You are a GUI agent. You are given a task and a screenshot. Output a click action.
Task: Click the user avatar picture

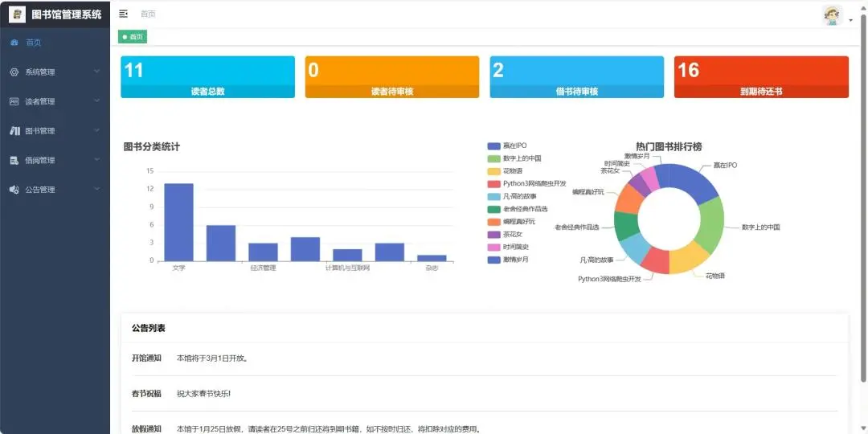(832, 15)
